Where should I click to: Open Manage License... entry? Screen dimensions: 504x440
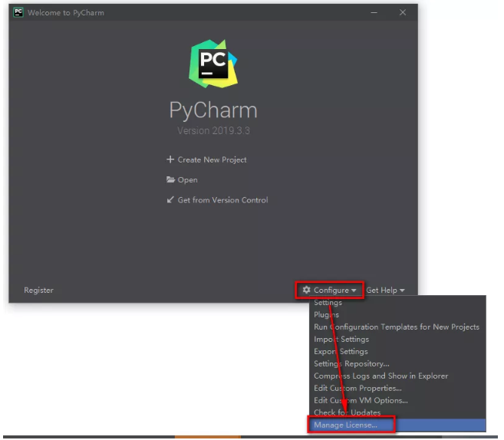coord(397,425)
